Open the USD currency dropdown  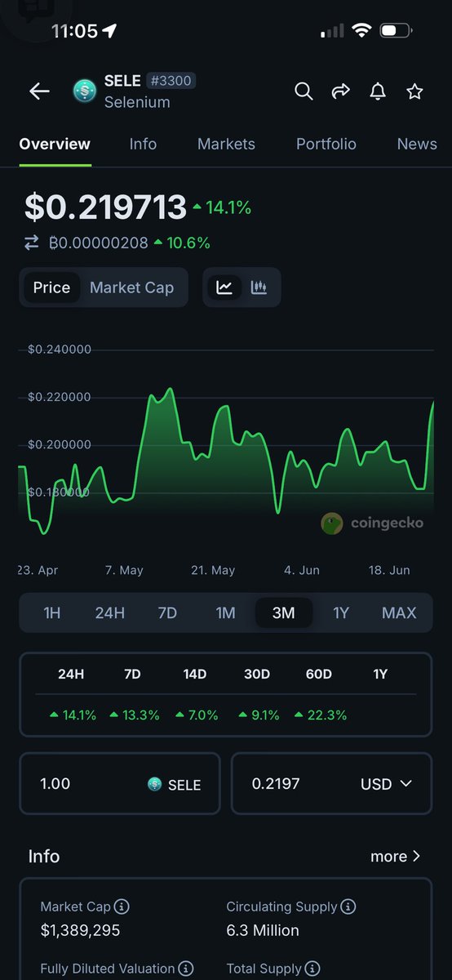coord(386,784)
